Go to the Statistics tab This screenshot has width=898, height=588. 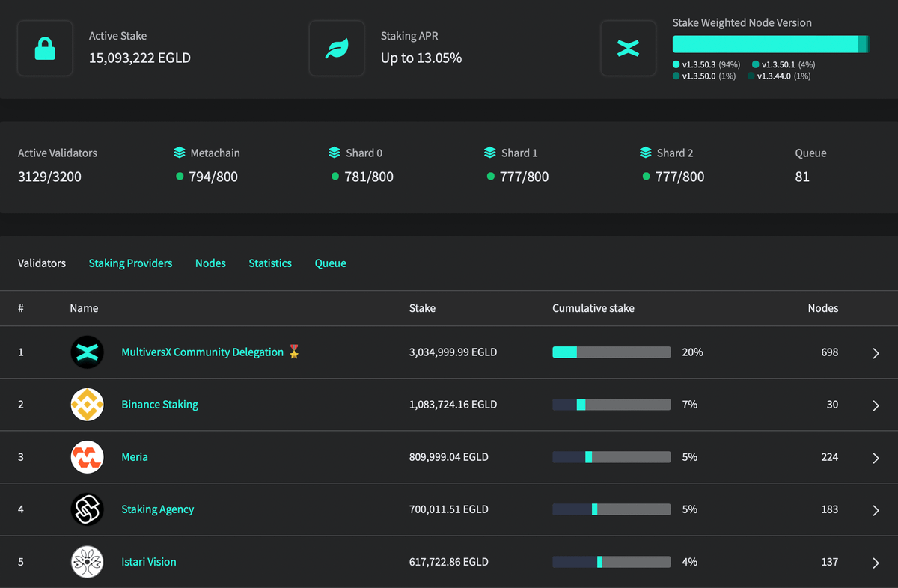pos(270,263)
